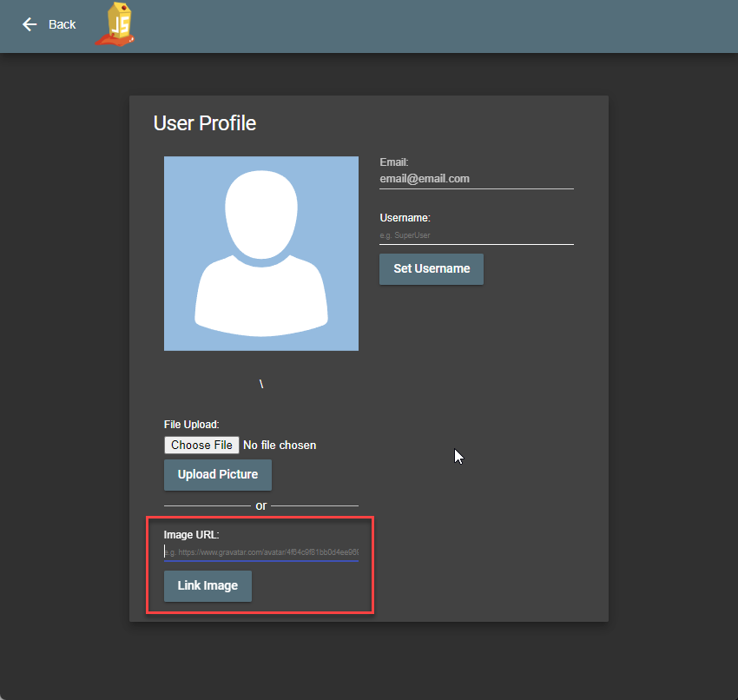Image resolution: width=738 pixels, height=700 pixels.
Task: Click the "Back" text in header
Action: 63,24
